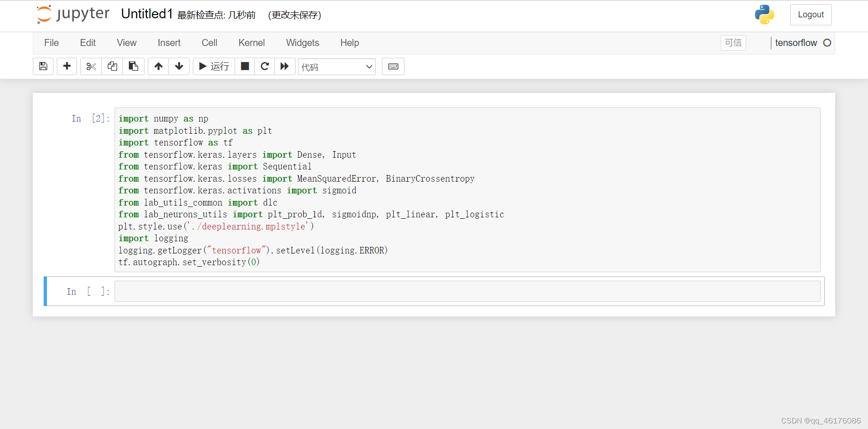This screenshot has height=429, width=868.
Task: Click the line 'import tensorflow as tf'
Action: (175, 143)
